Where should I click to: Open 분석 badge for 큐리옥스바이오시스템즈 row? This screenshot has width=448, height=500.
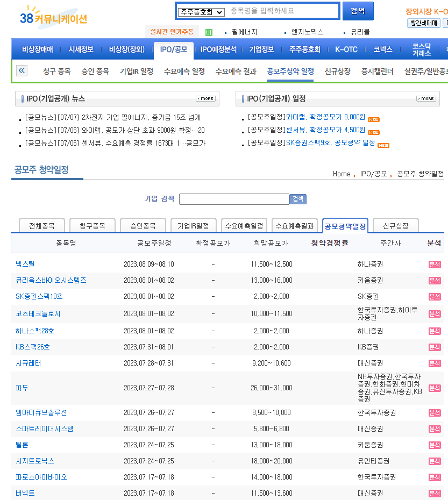click(x=435, y=281)
